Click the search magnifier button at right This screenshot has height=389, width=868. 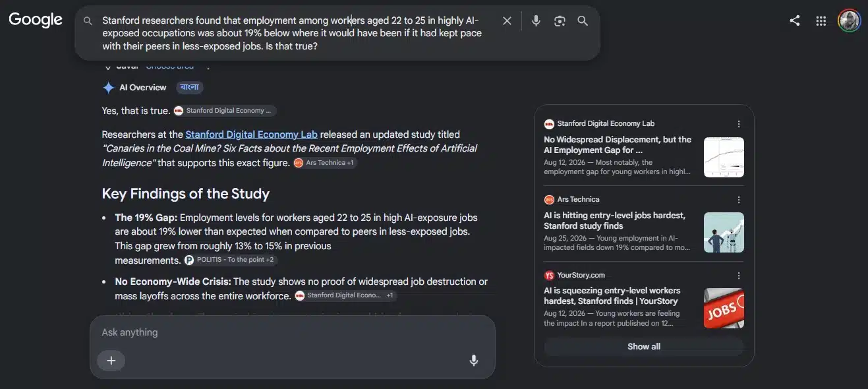tap(583, 21)
